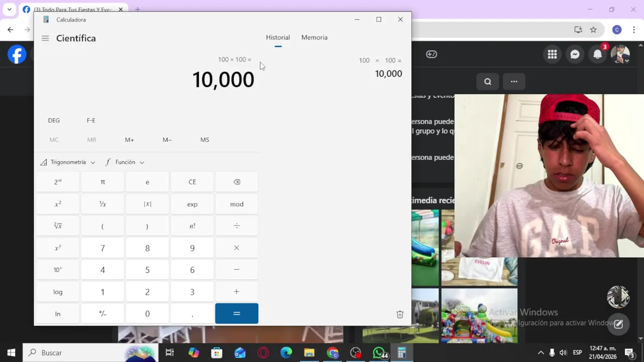Click the division operator key
Image resolution: width=644 pixels, height=362 pixels.
pyautogui.click(x=237, y=226)
